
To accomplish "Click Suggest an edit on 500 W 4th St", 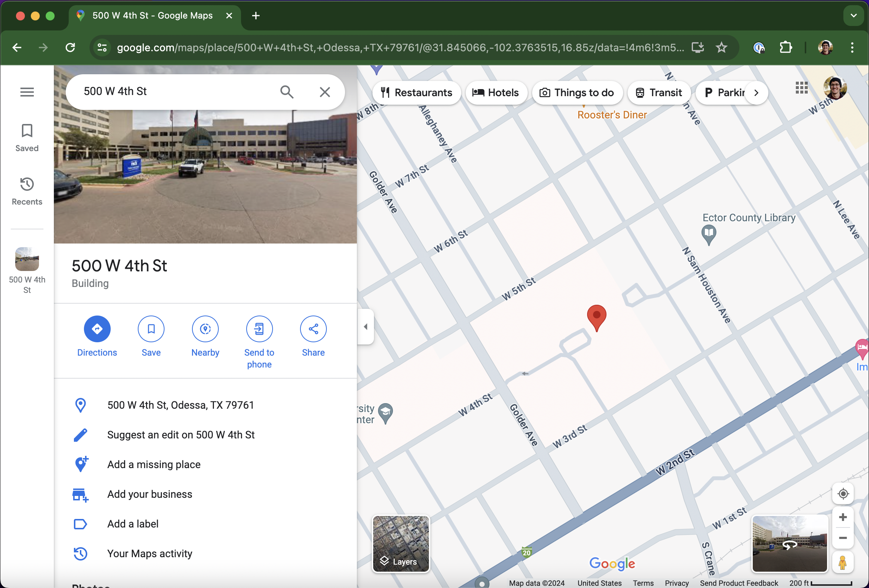I will click(x=181, y=434).
